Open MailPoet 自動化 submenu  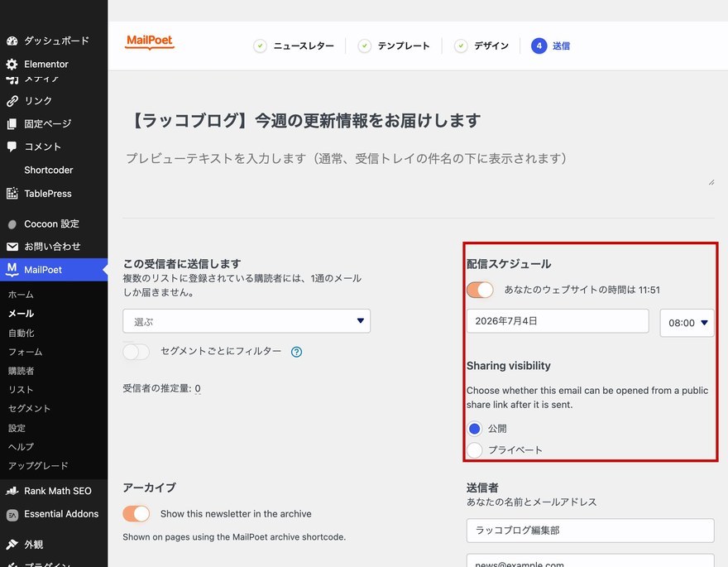tap(21, 333)
